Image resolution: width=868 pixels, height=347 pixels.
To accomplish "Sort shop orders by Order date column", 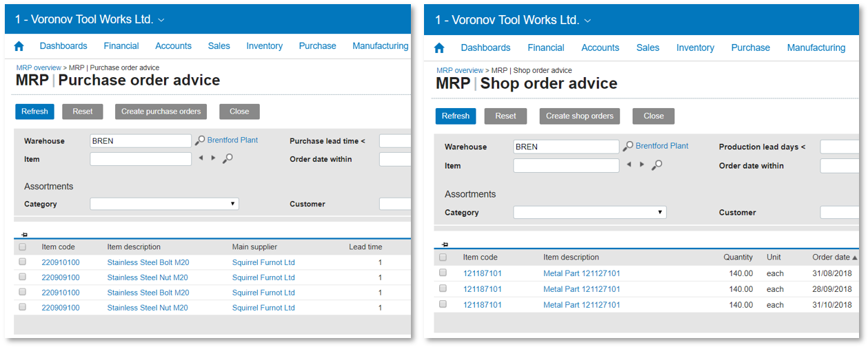I will tap(834, 257).
